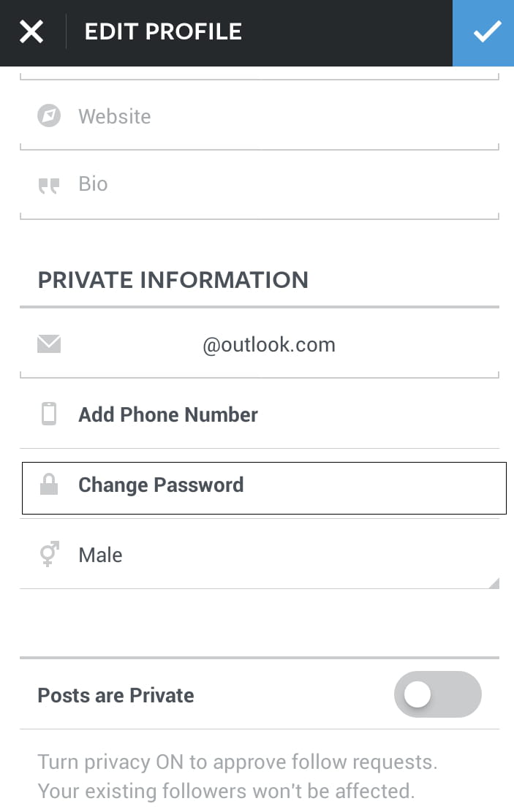Tap the Edit Profile header title

click(163, 32)
